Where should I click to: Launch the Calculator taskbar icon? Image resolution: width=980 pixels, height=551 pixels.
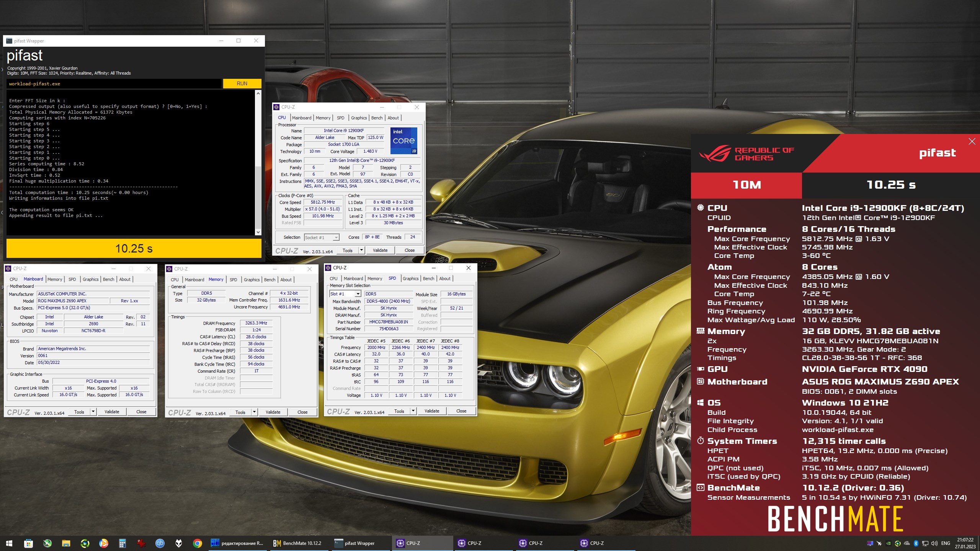122,543
